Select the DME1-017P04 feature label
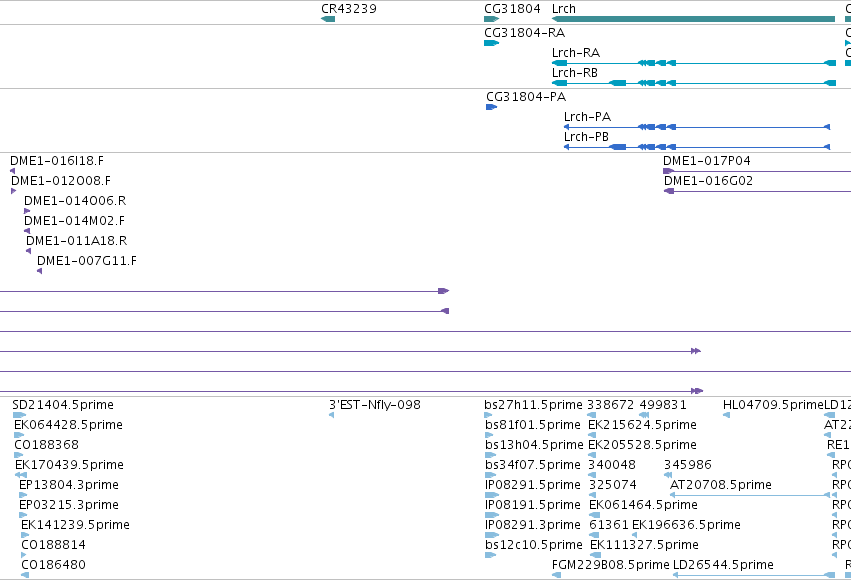This screenshot has width=851, height=580. coord(707,161)
